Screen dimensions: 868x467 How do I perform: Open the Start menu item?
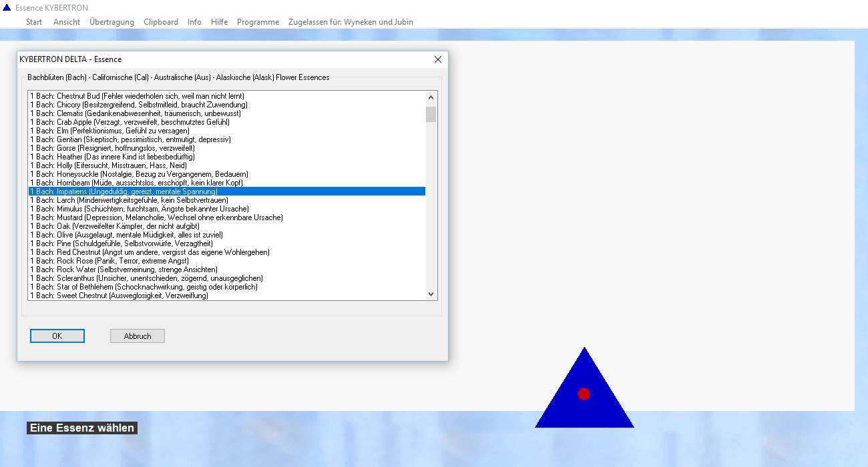34,22
